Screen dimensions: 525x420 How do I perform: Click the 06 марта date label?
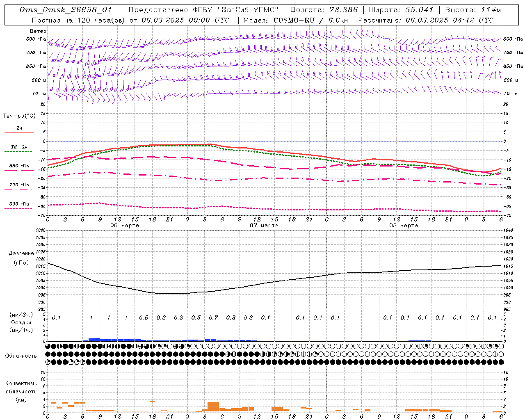125,226
